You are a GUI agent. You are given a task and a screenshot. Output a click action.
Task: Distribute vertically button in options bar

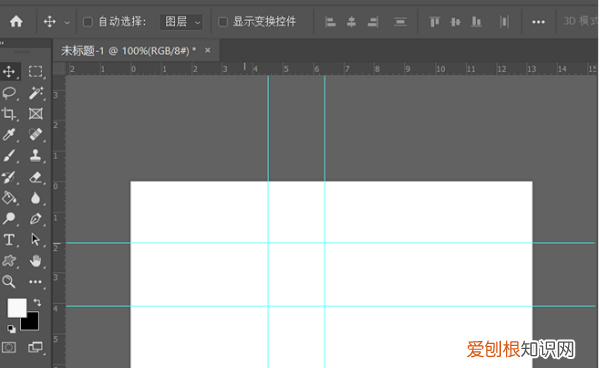(x=400, y=22)
